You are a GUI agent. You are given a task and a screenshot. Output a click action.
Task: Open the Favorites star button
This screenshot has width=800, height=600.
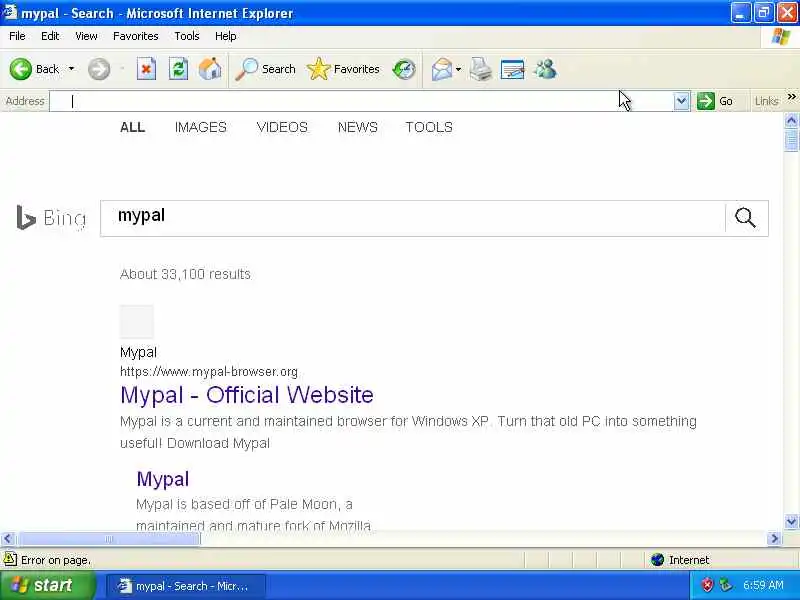point(343,69)
